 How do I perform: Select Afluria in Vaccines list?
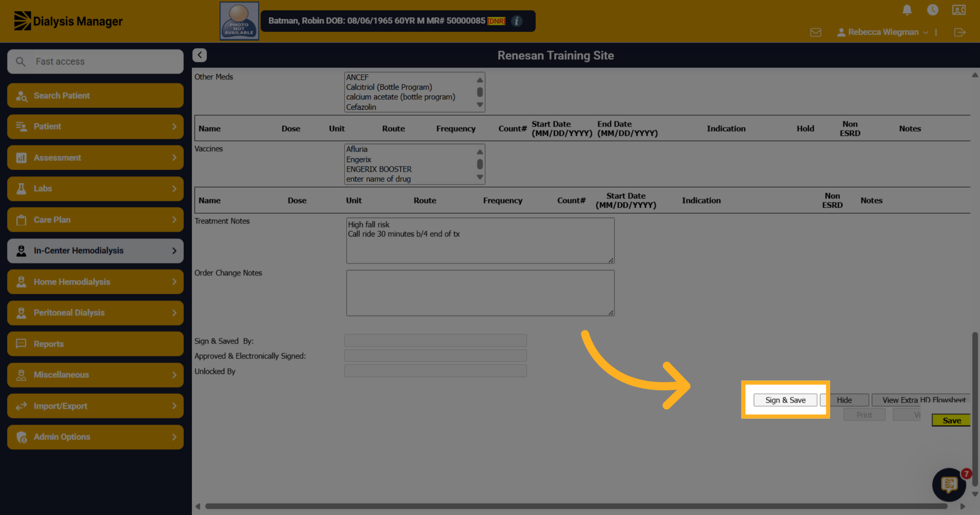point(357,149)
